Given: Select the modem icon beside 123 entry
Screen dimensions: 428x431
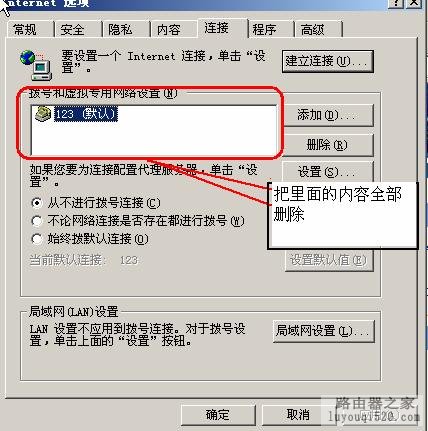Looking at the screenshot, I should [x=43, y=114].
